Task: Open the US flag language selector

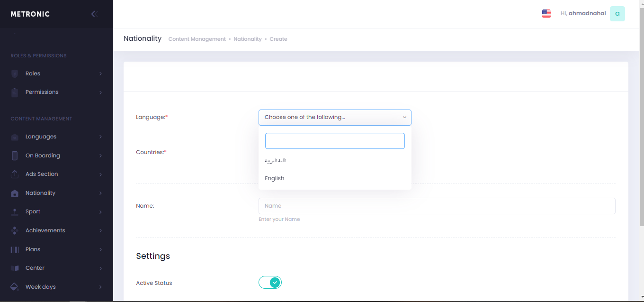Action: [x=546, y=14]
